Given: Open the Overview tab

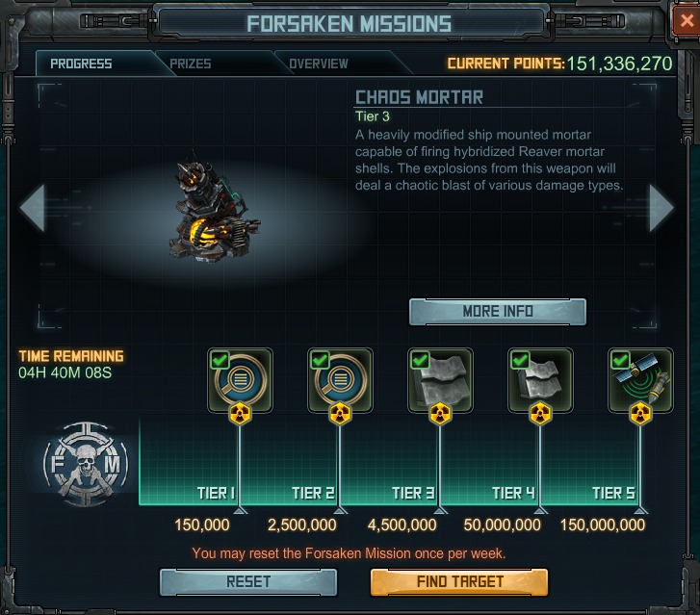Looking at the screenshot, I should coord(319,64).
